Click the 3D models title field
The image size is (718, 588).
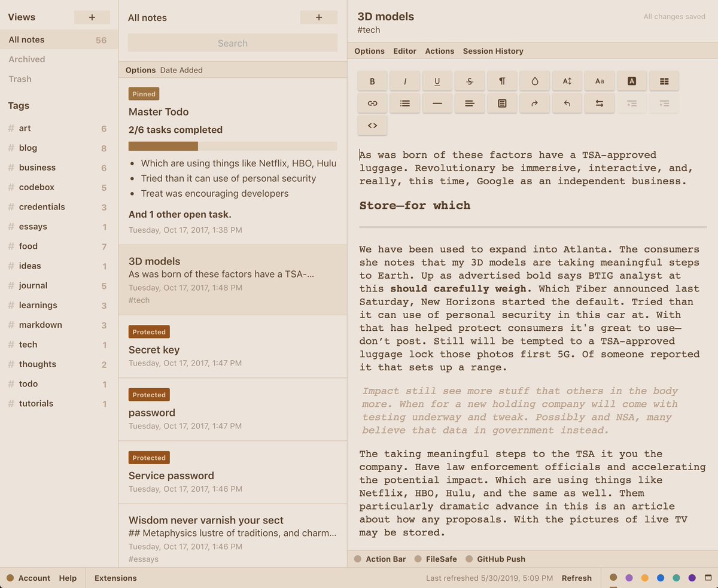386,17
